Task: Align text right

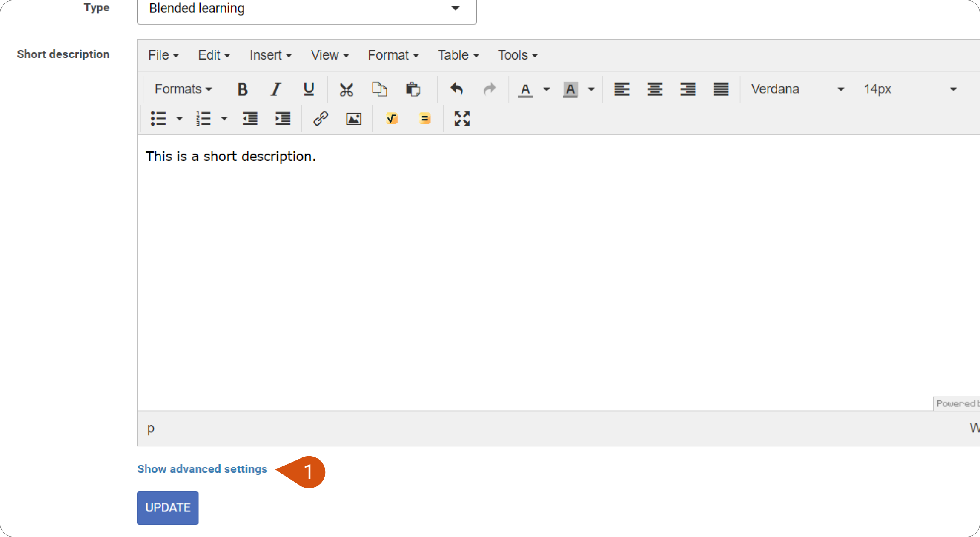Action: coord(688,89)
